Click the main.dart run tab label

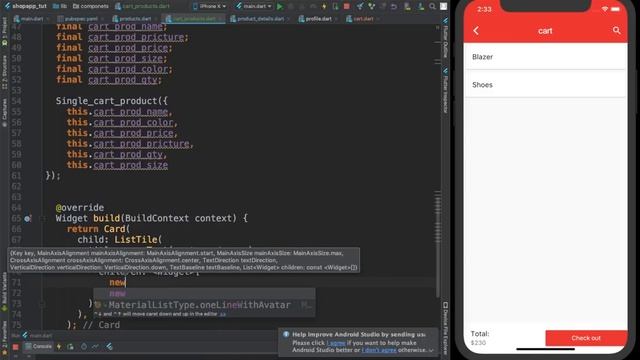38,336
